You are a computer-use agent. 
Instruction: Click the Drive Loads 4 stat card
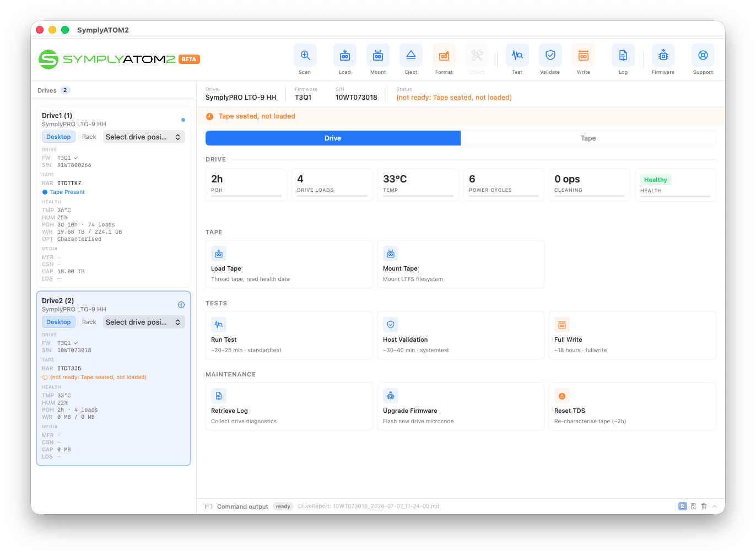(x=332, y=185)
